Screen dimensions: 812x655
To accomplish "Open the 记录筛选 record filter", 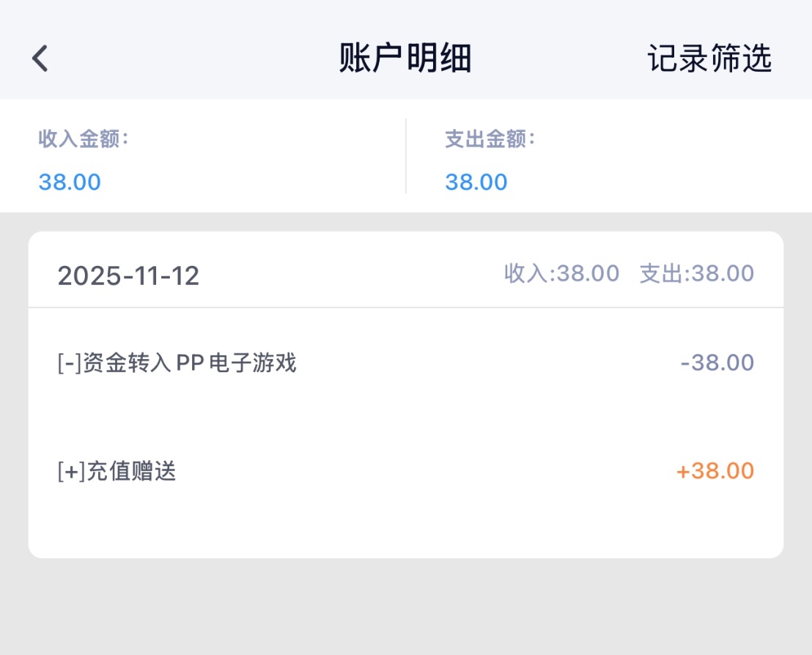I will coord(709,59).
